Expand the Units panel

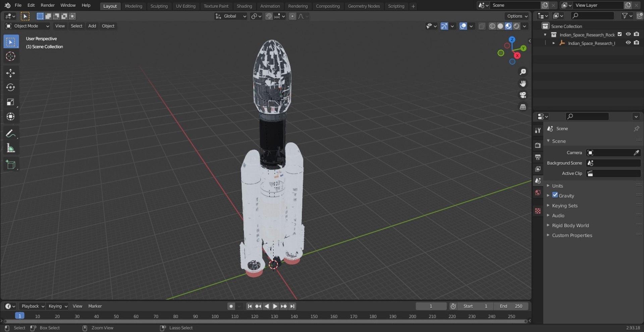coord(557,186)
